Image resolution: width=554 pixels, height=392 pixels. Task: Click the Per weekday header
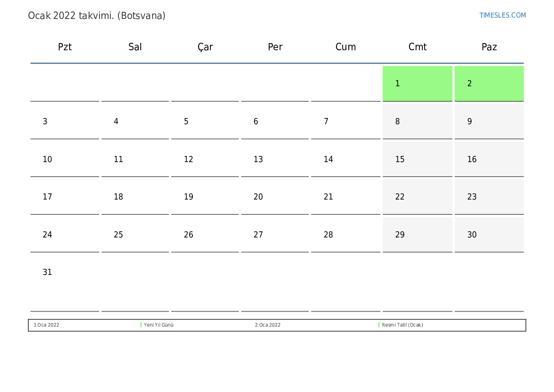[x=275, y=47]
